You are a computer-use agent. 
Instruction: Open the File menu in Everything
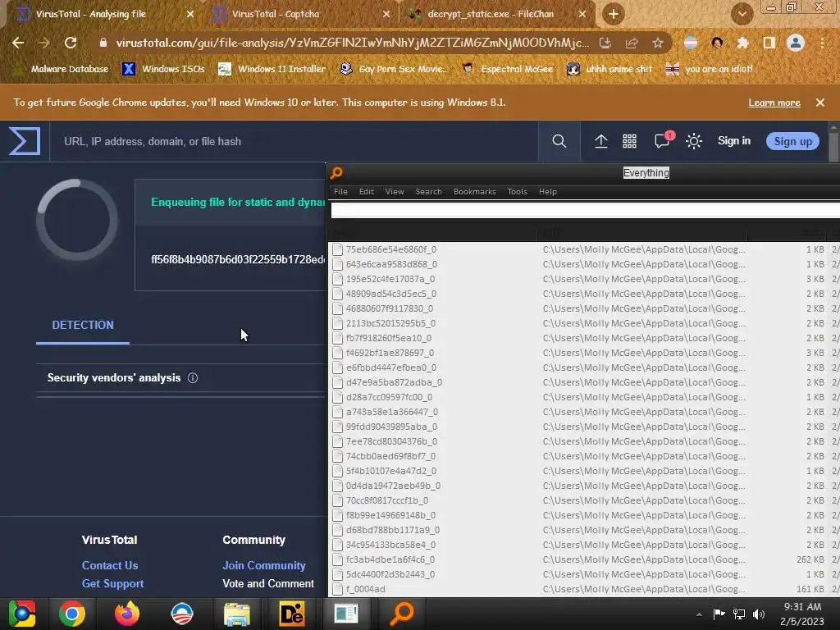click(340, 191)
